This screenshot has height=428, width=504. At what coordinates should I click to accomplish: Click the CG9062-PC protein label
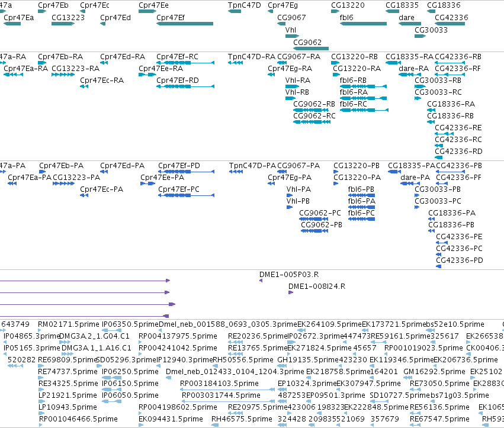coord(320,213)
